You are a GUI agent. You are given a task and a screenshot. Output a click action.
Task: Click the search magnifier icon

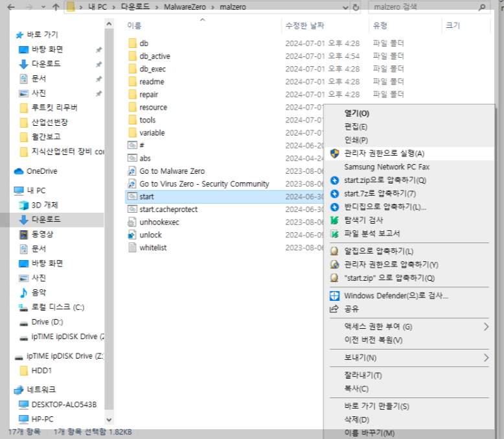pos(482,7)
